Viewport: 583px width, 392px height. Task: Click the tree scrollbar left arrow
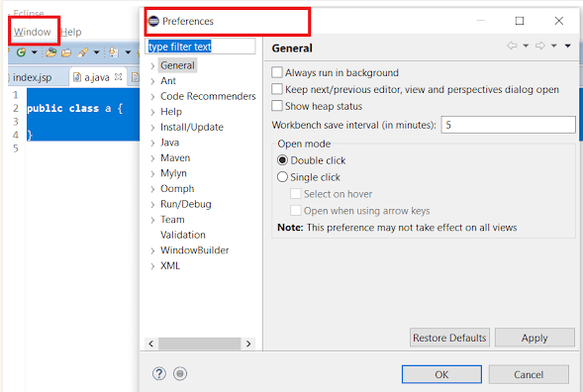[x=151, y=343]
